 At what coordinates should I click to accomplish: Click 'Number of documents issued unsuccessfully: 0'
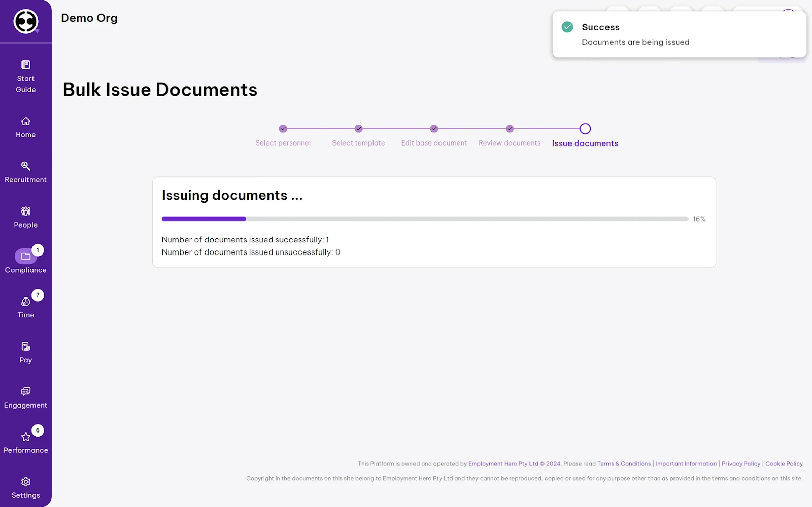point(251,252)
